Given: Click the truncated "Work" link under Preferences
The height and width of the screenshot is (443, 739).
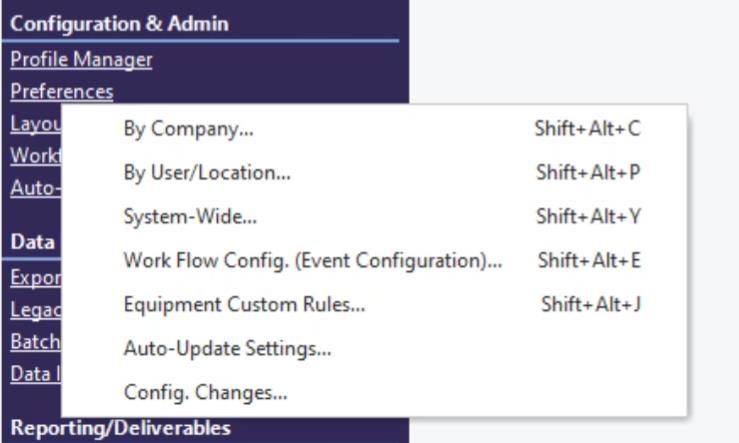Looking at the screenshot, I should (x=34, y=156).
